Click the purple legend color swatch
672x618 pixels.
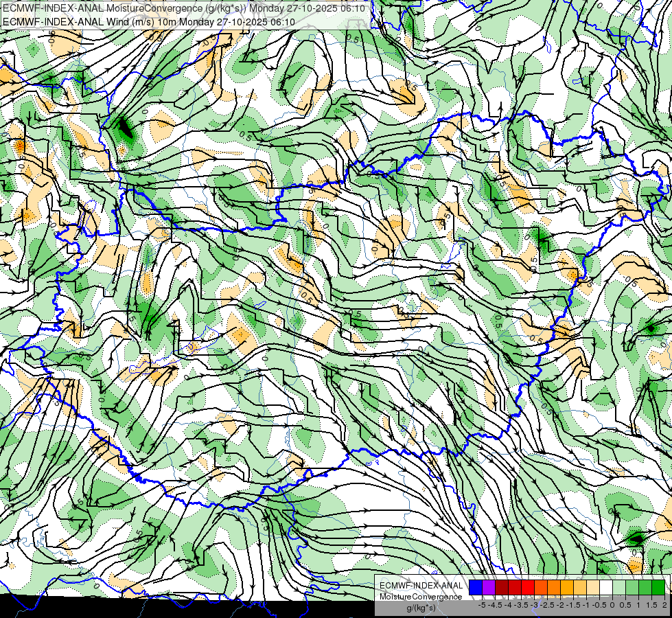[x=489, y=587]
